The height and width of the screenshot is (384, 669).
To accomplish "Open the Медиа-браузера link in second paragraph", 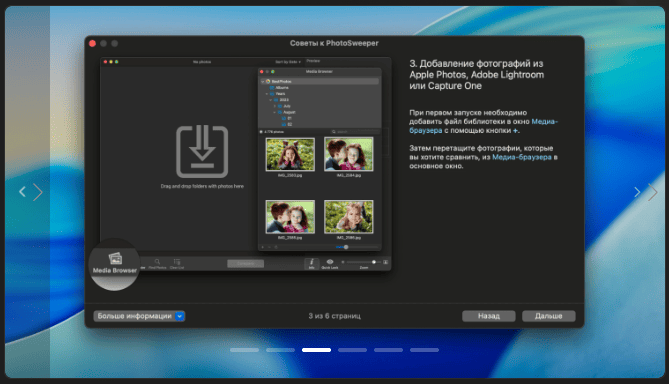I will (x=522, y=157).
